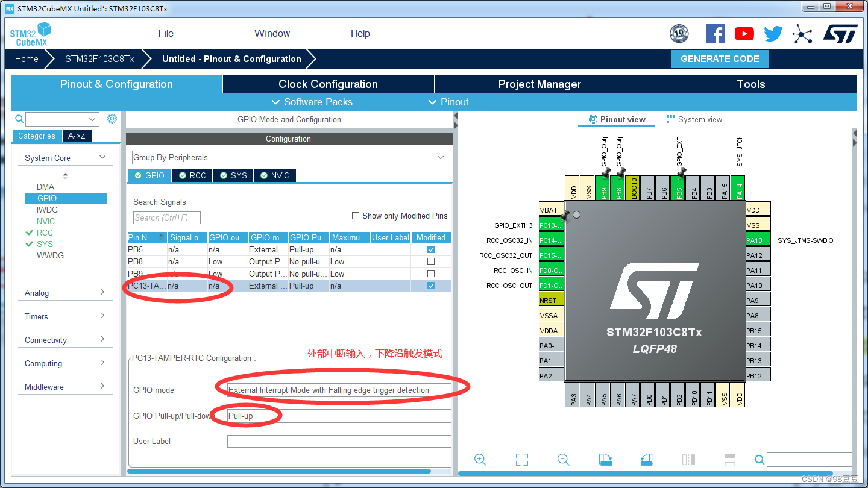Click the horizontal split view icon
The width and height of the screenshot is (868, 488).
coord(730,460)
